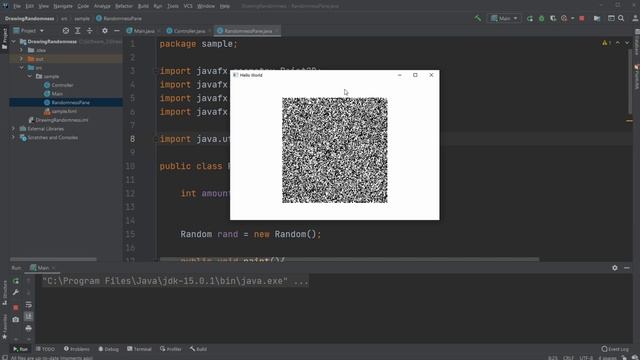
Task: Toggle Scroll to End in Run console
Action: [x=28, y=316]
